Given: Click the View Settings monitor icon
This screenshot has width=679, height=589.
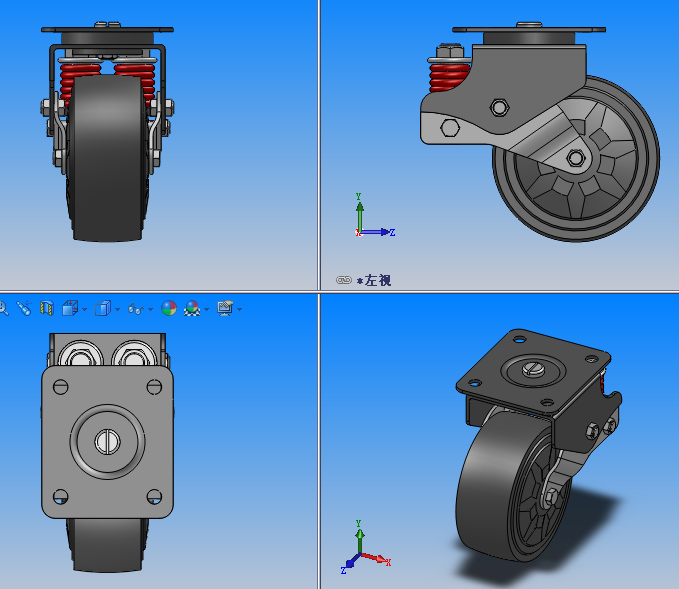Looking at the screenshot, I should coord(225,308).
